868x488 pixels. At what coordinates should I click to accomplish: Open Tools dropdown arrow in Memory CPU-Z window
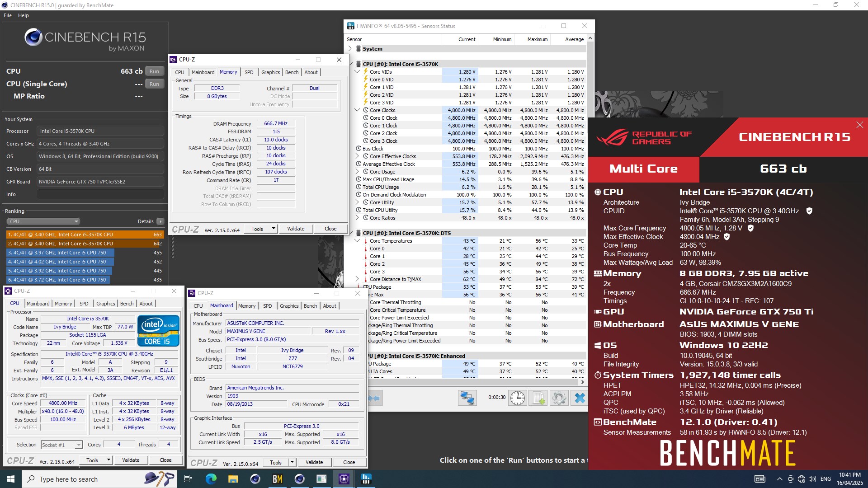click(274, 229)
